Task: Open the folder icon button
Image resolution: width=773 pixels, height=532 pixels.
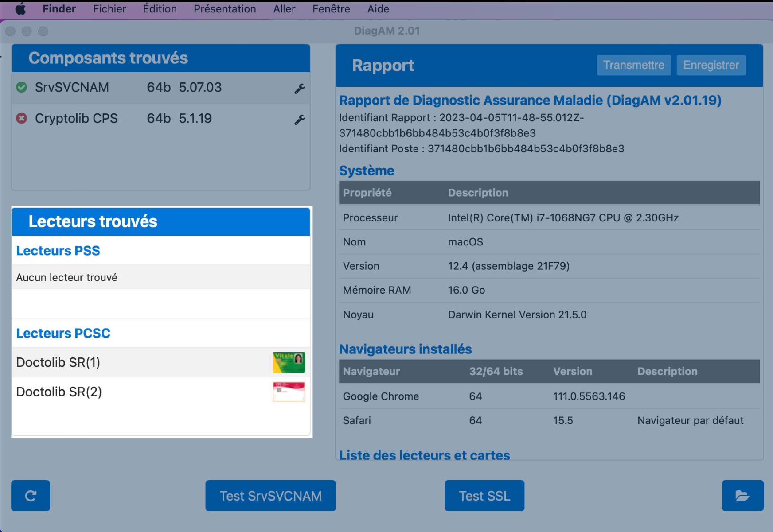Action: 742,496
